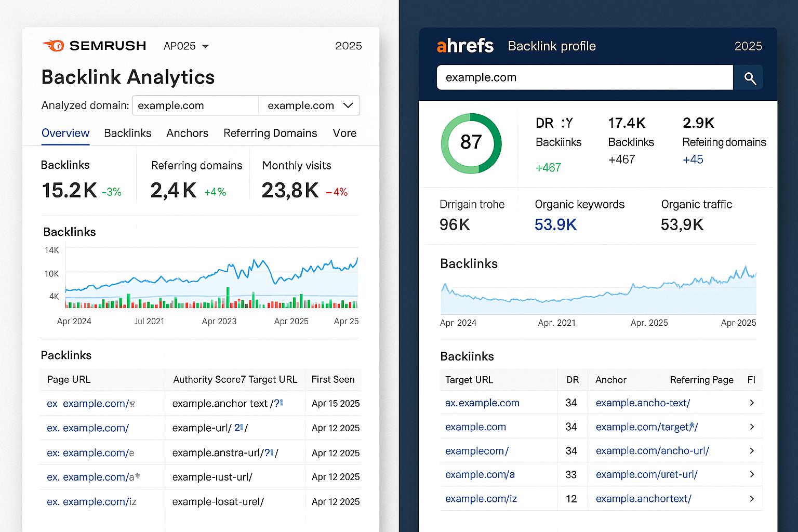
Task: Click the 17.4K backlinks metric
Action: (x=627, y=123)
